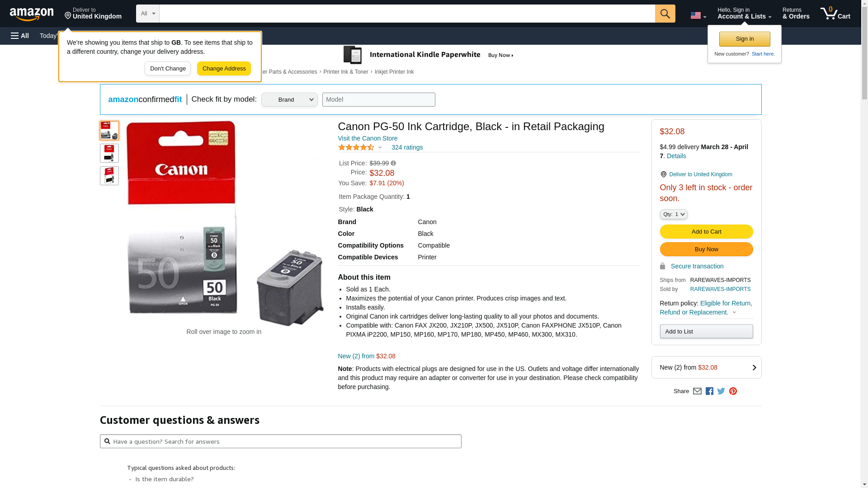Share the product on Facebook
Image resolution: width=868 pixels, height=488 pixels.
709,391
